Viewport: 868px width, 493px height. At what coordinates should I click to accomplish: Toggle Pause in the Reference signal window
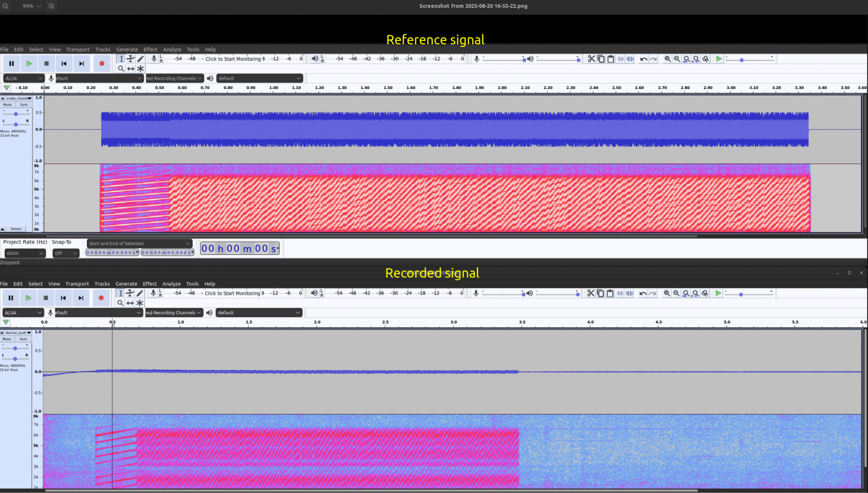12,63
